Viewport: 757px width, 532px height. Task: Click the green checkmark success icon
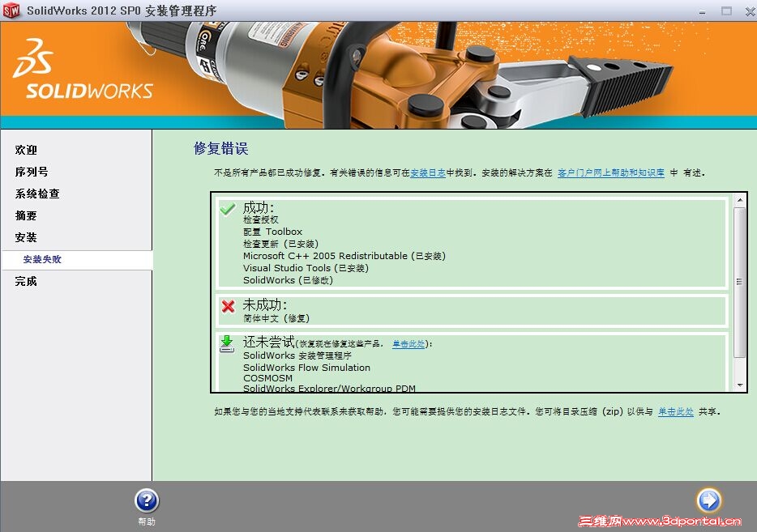228,209
